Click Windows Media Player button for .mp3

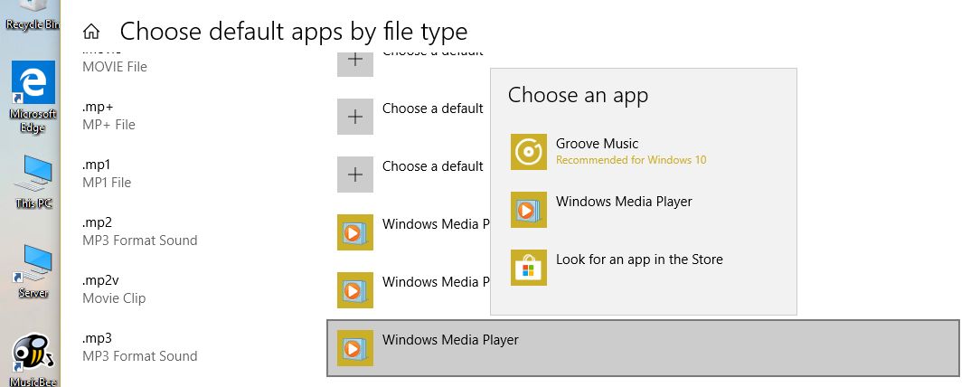click(x=643, y=348)
